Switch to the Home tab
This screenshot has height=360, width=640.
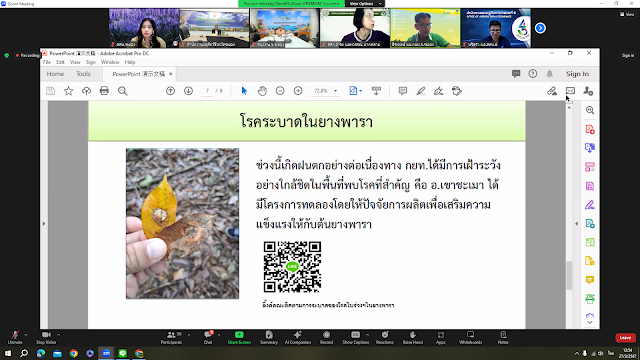(x=55, y=74)
